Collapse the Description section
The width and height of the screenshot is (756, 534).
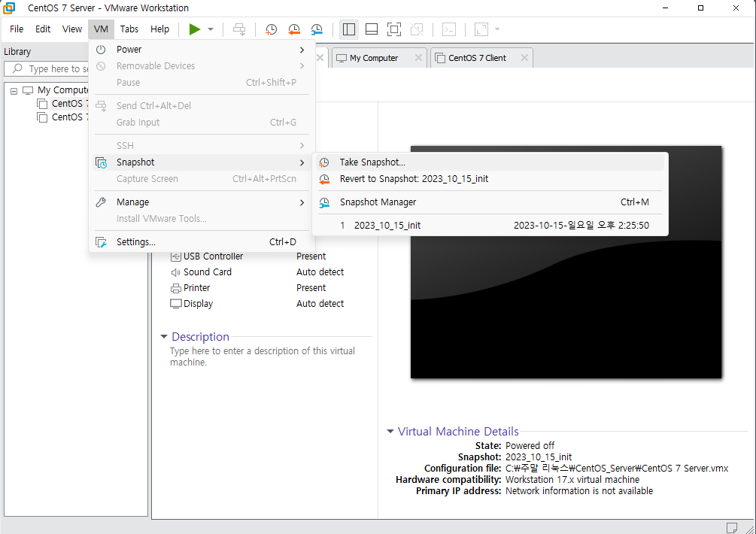coord(164,336)
